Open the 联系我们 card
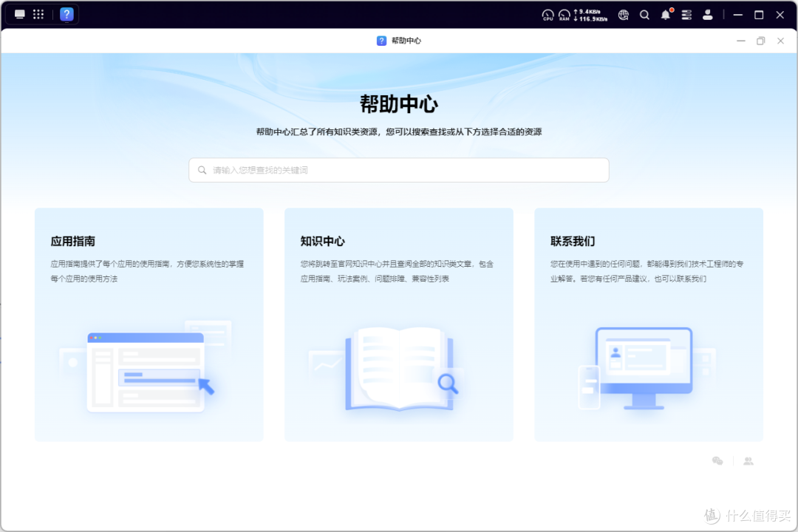 tap(649, 325)
